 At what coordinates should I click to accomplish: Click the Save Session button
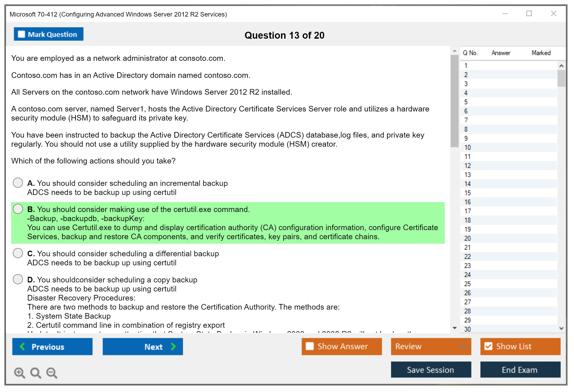pyautogui.click(x=431, y=370)
